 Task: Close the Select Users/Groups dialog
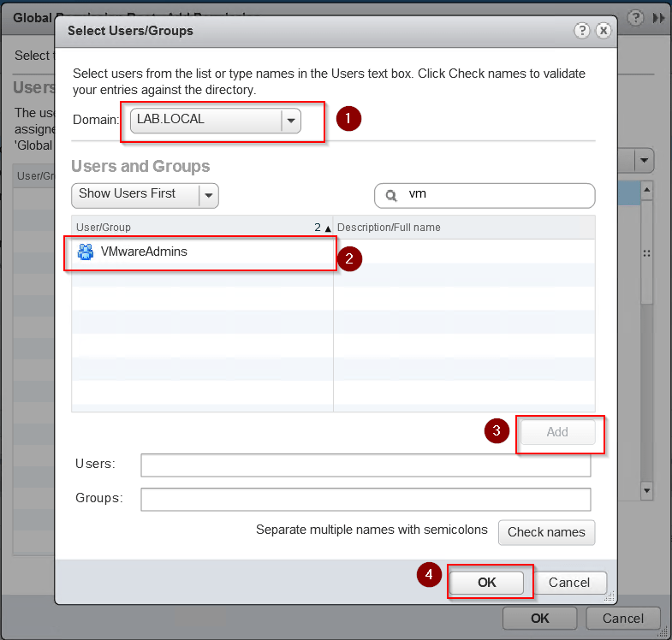click(603, 30)
